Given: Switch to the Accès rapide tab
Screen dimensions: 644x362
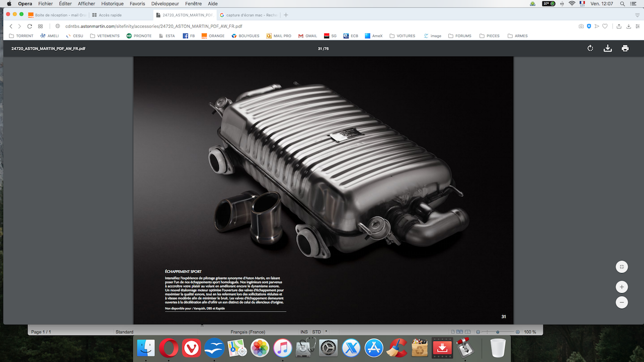Looking at the screenshot, I should pos(110,15).
